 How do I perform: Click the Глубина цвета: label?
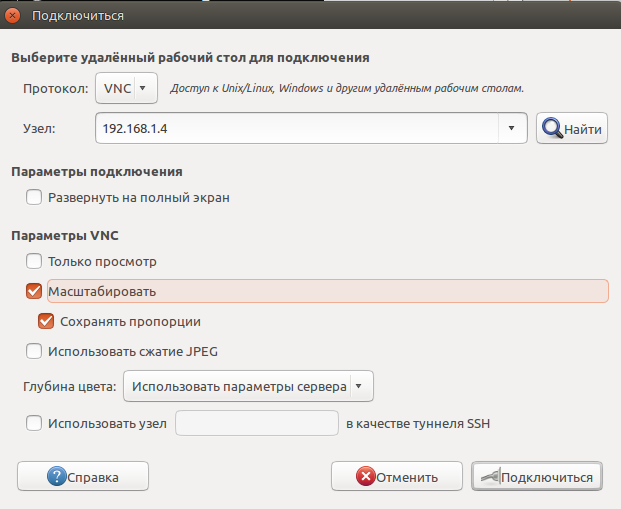coord(70,386)
